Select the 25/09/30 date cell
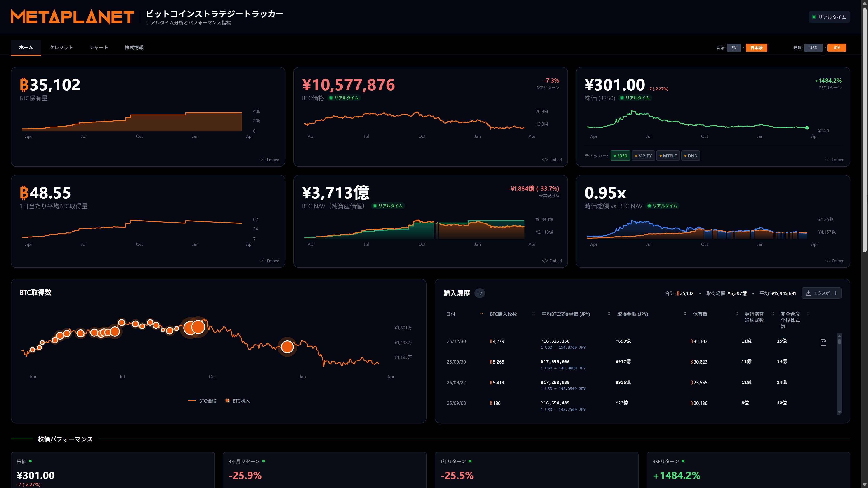 (x=456, y=362)
